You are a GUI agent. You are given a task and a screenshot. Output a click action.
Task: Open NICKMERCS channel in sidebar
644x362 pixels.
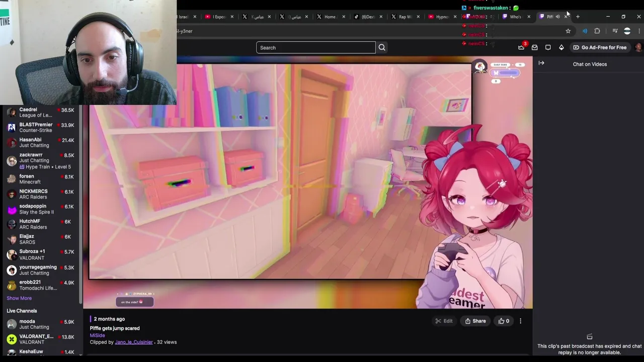click(41, 194)
